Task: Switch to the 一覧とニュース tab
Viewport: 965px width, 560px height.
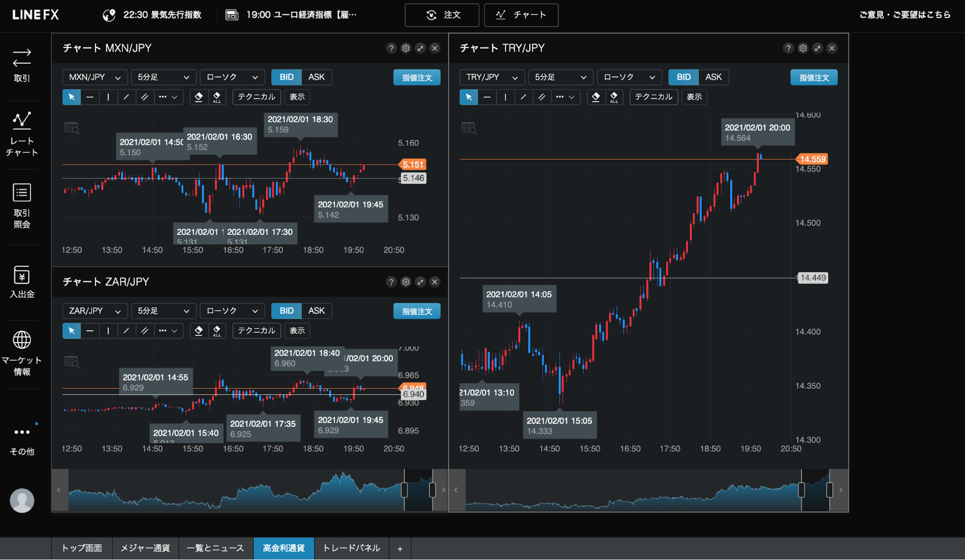Action: (216, 548)
